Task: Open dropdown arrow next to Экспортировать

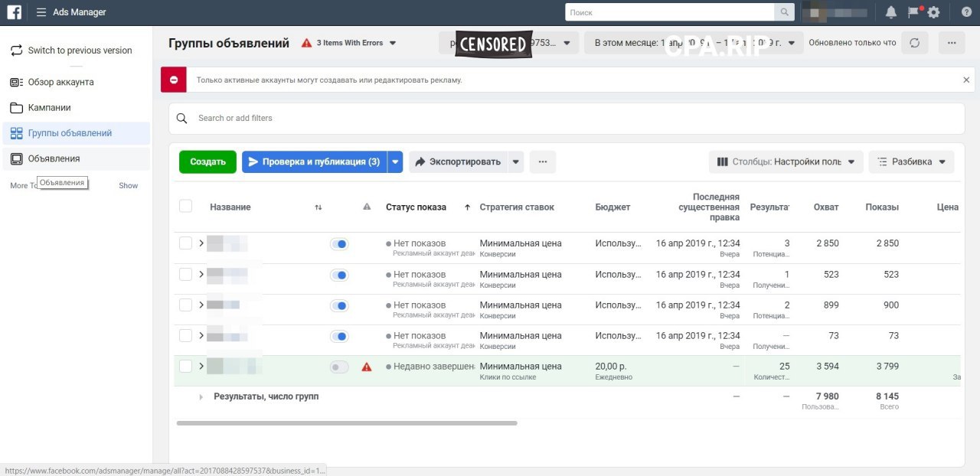Action: coord(516,161)
